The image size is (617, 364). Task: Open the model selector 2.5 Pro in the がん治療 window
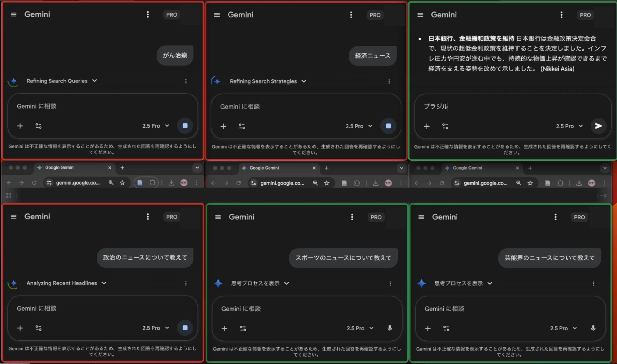tap(156, 126)
